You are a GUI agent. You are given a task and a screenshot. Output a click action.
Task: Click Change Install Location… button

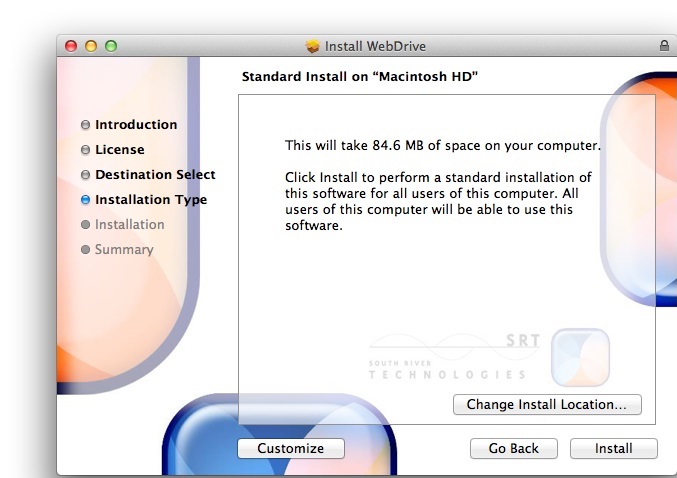tap(547, 405)
